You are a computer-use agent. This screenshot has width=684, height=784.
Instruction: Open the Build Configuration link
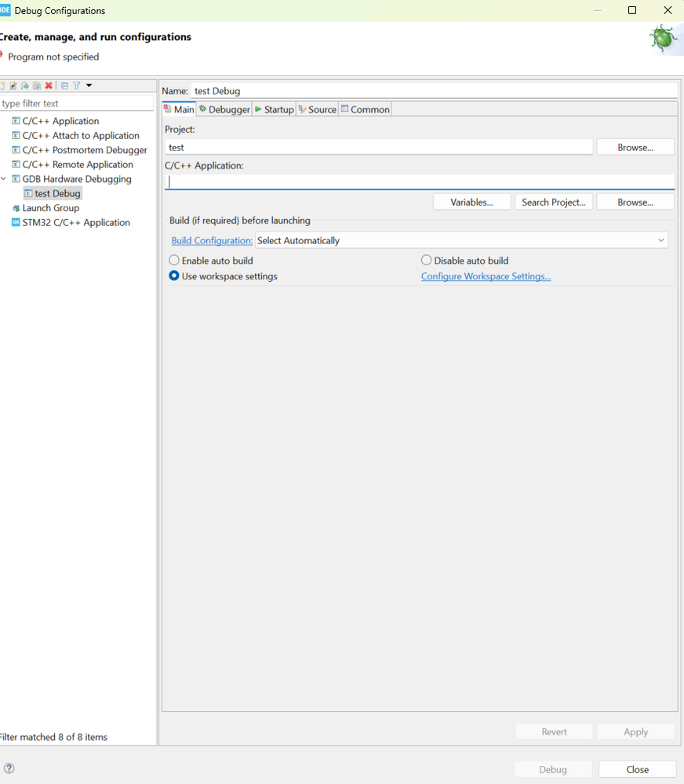pos(212,240)
